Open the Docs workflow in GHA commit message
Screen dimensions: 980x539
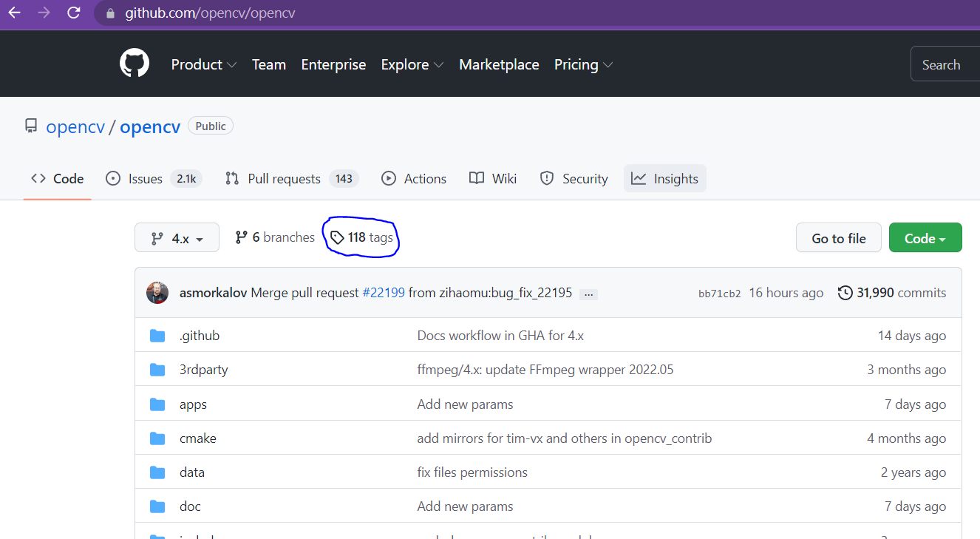pyautogui.click(x=500, y=336)
